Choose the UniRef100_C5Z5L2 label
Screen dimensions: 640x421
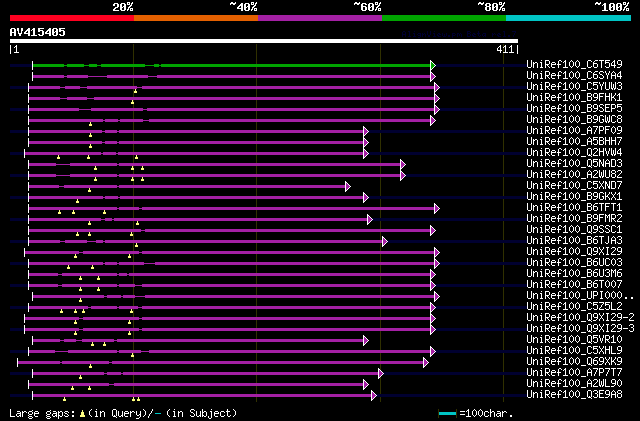click(x=574, y=307)
